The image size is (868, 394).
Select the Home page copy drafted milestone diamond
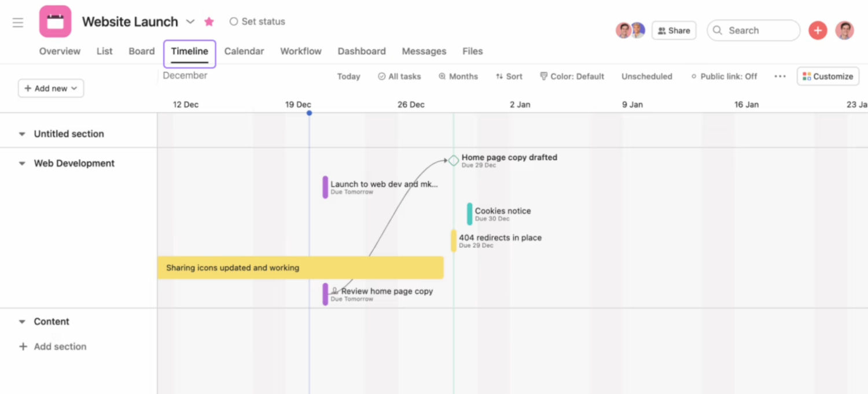(454, 160)
